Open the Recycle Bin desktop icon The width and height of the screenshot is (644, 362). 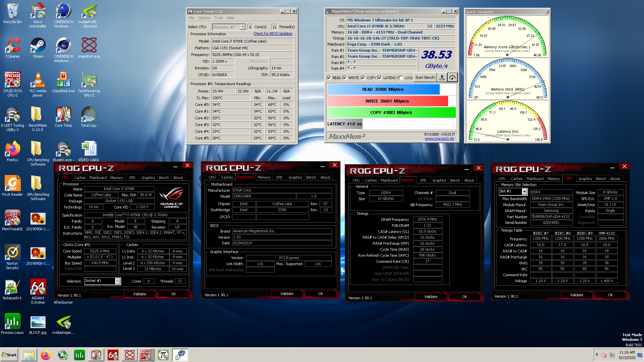(x=12, y=13)
